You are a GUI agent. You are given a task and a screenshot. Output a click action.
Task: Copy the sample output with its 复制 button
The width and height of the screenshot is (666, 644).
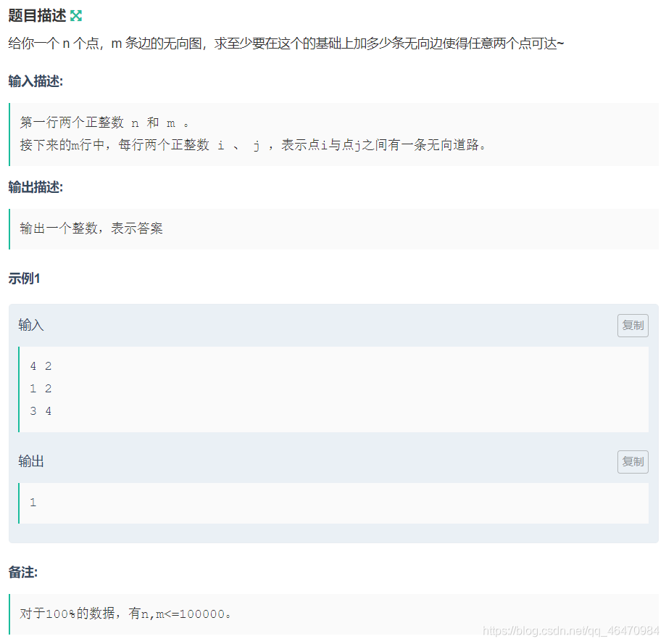633,462
